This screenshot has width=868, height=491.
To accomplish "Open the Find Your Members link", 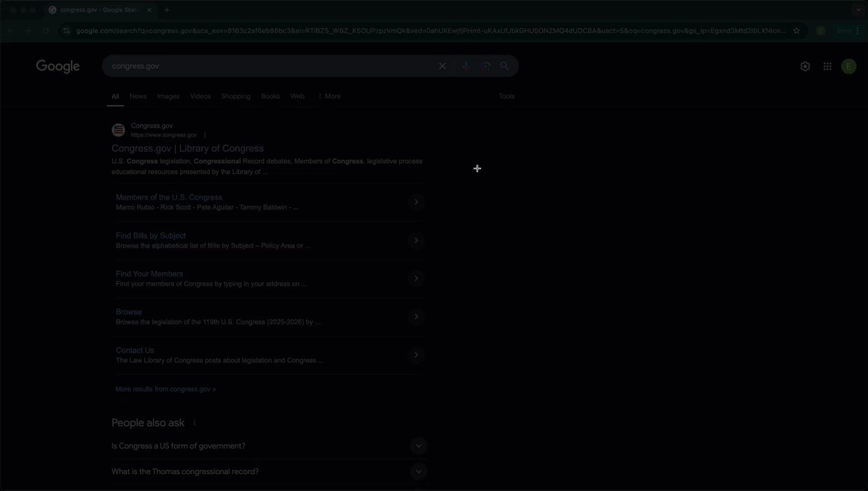I will click(x=149, y=273).
